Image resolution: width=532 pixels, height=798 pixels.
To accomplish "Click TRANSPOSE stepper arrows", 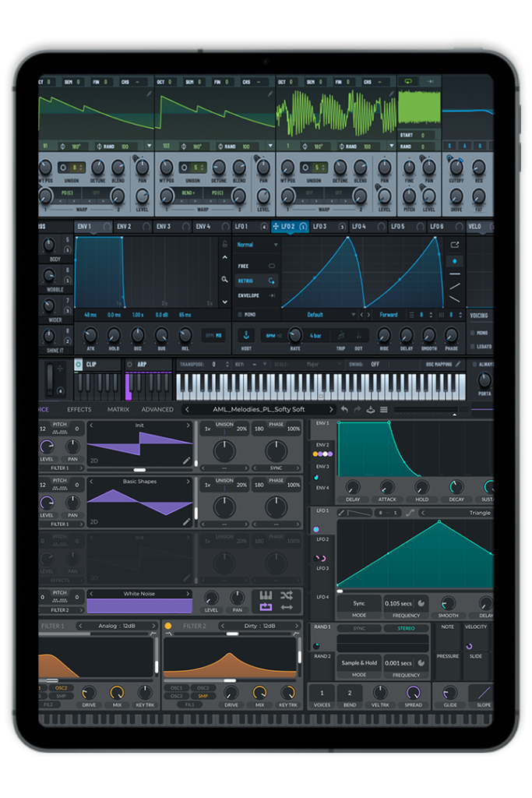I will (227, 364).
